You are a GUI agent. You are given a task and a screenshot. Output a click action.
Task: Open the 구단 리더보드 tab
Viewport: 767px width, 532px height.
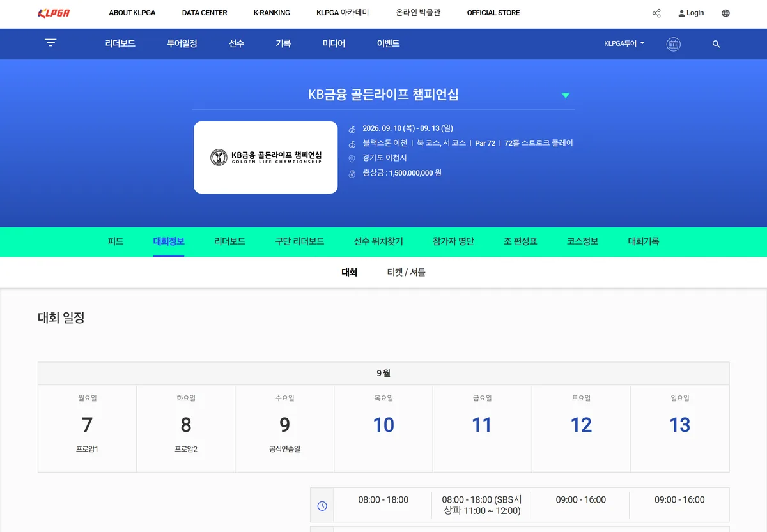pos(300,241)
